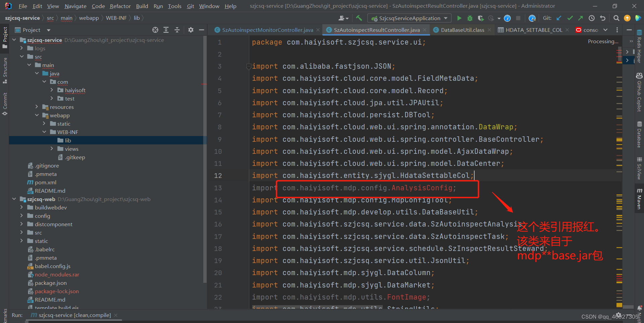Click the Git commit checkmark icon
This screenshot has width=644, height=323.
click(570, 18)
